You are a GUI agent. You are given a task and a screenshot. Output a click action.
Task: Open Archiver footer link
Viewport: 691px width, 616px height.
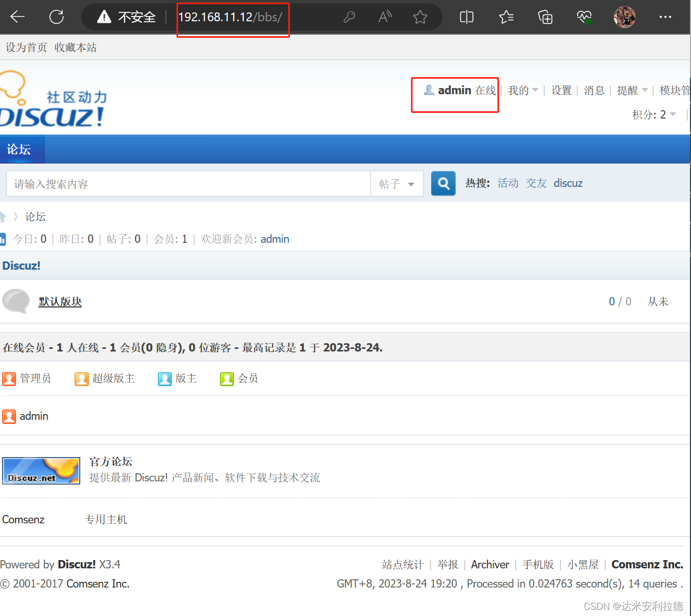[490, 564]
